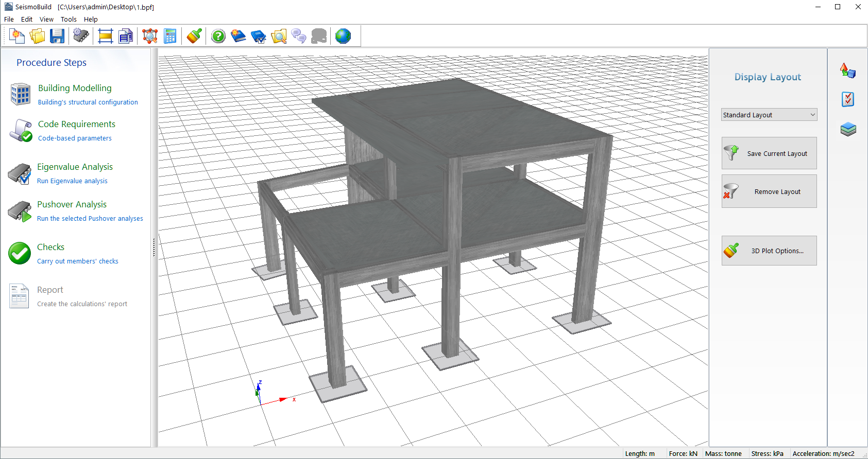Open the View menu

[x=46, y=20]
